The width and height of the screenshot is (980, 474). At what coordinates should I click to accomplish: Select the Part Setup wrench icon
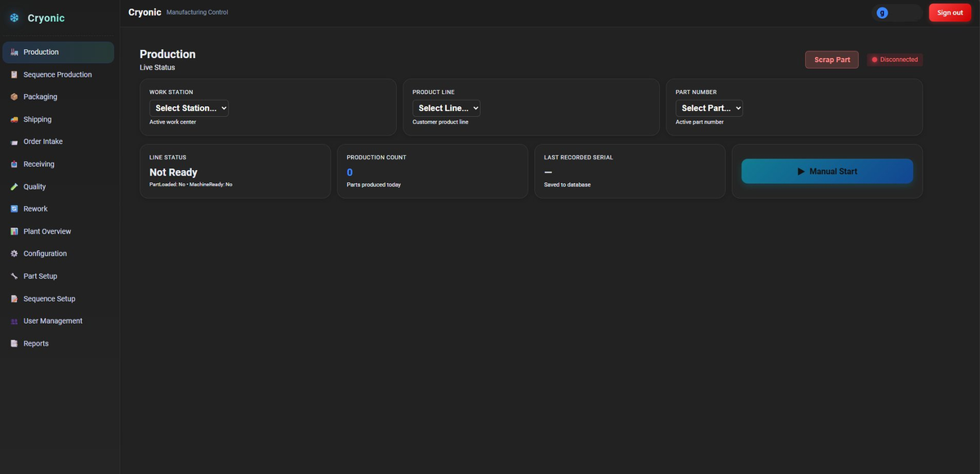pyautogui.click(x=11, y=274)
